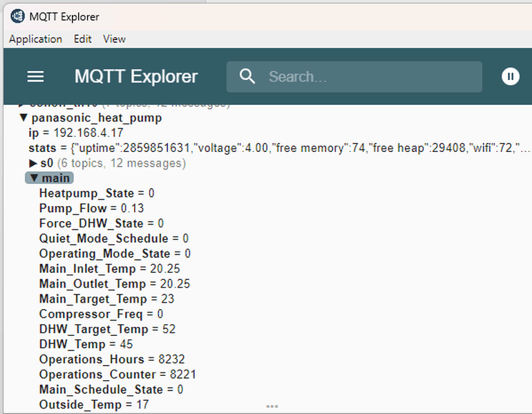Select the stats topic row

pyautogui.click(x=279, y=148)
